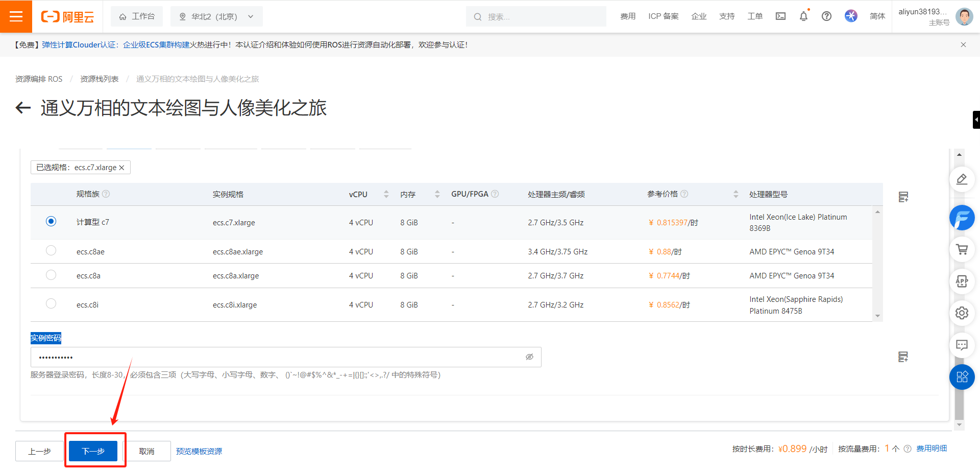Open the settings gear sidebar icon
This screenshot has width=980, height=471.
click(962, 313)
